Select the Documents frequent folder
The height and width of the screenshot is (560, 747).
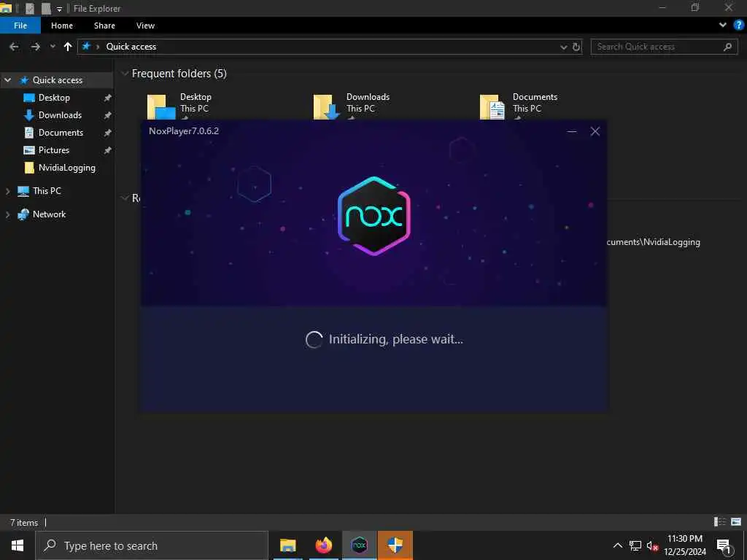(519, 106)
